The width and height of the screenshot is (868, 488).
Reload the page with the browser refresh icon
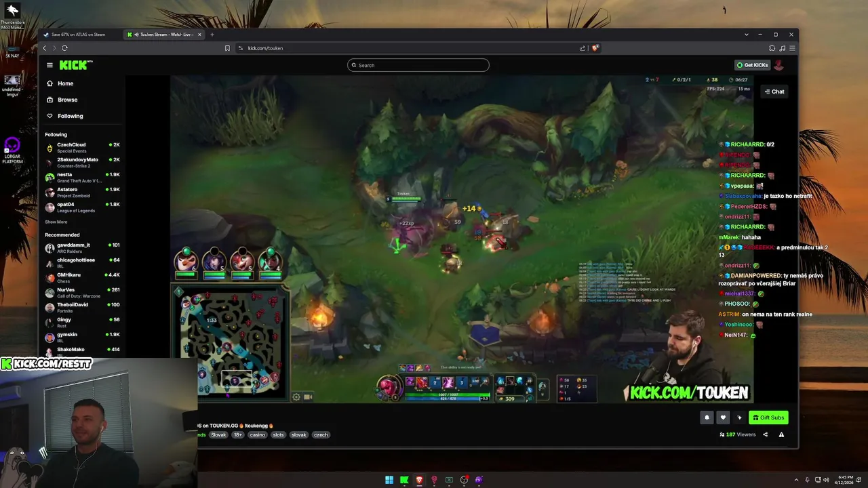pyautogui.click(x=64, y=48)
